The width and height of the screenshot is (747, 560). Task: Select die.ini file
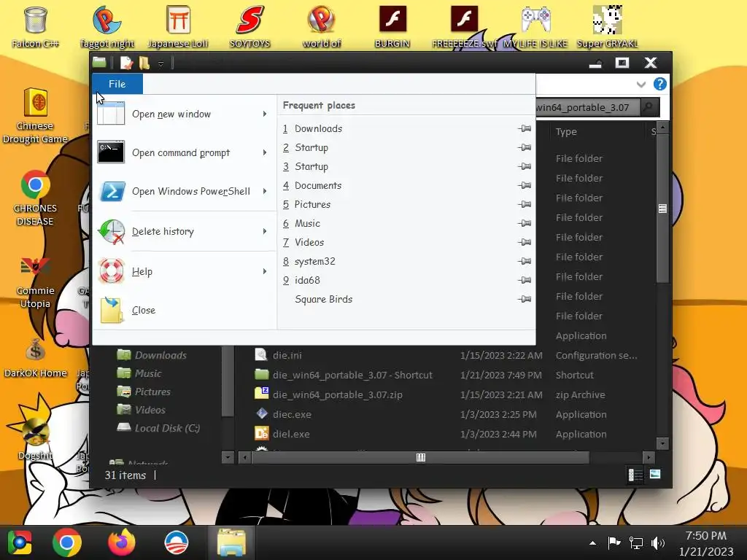coord(287,355)
